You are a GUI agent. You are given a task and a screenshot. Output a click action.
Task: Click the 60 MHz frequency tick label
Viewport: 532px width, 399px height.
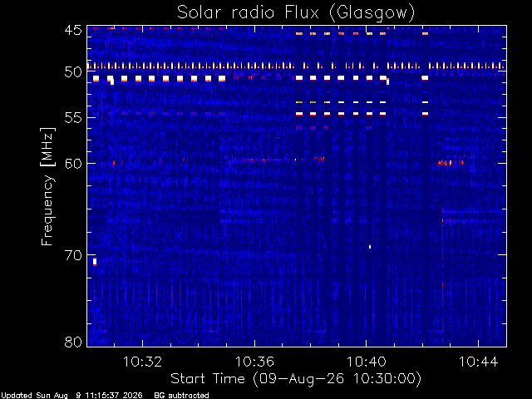pos(73,163)
